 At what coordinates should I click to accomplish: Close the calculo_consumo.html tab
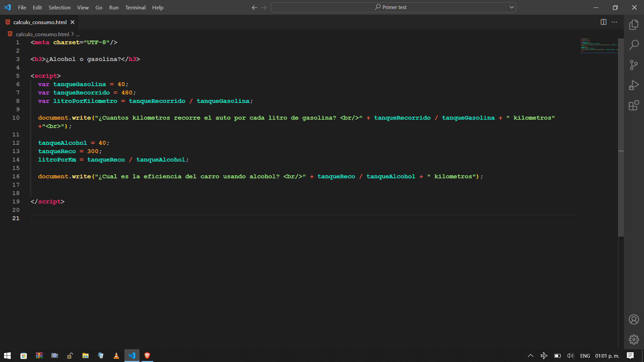click(x=72, y=22)
